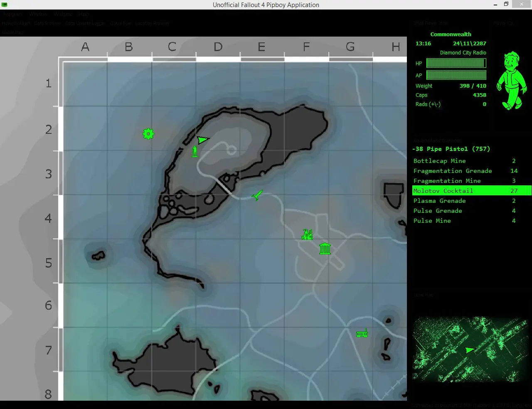Screen dimensions: 532x409
Task: Select the radio antenna marker near row 7
Action: point(362,333)
